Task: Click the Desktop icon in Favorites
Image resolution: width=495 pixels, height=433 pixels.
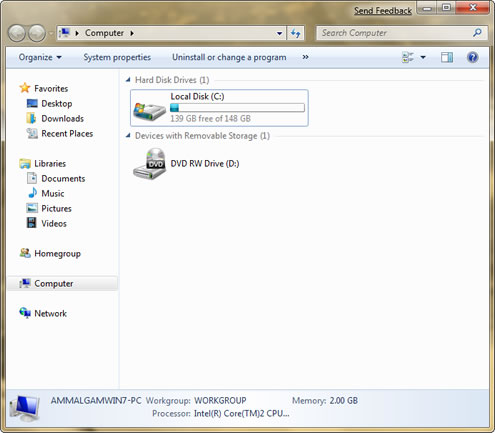Action: (x=32, y=103)
